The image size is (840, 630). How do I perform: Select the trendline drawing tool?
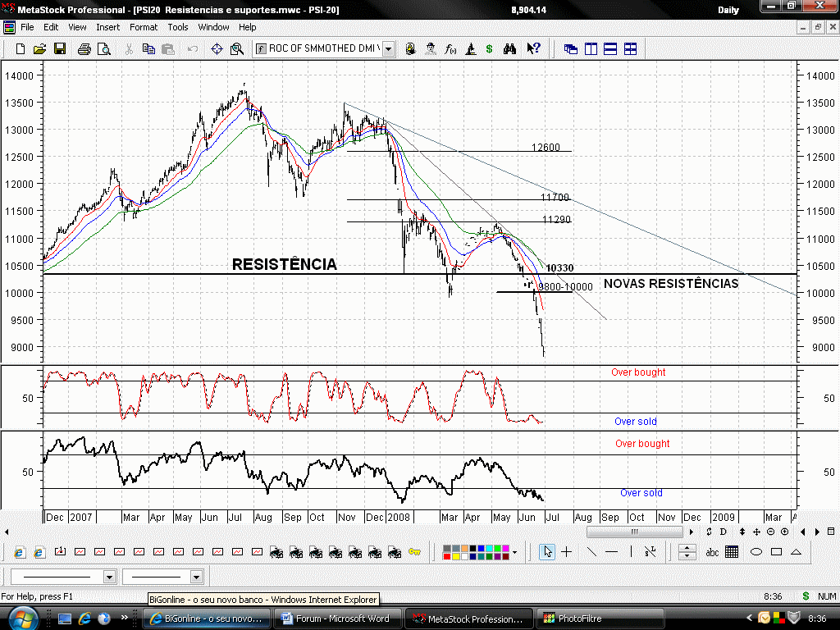pos(591,551)
